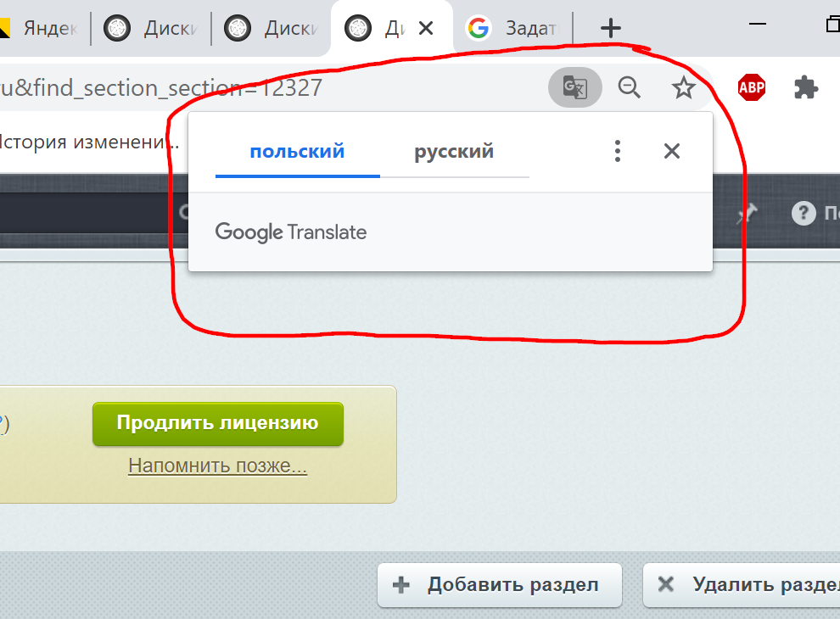Minimize the browser window

click(757, 24)
